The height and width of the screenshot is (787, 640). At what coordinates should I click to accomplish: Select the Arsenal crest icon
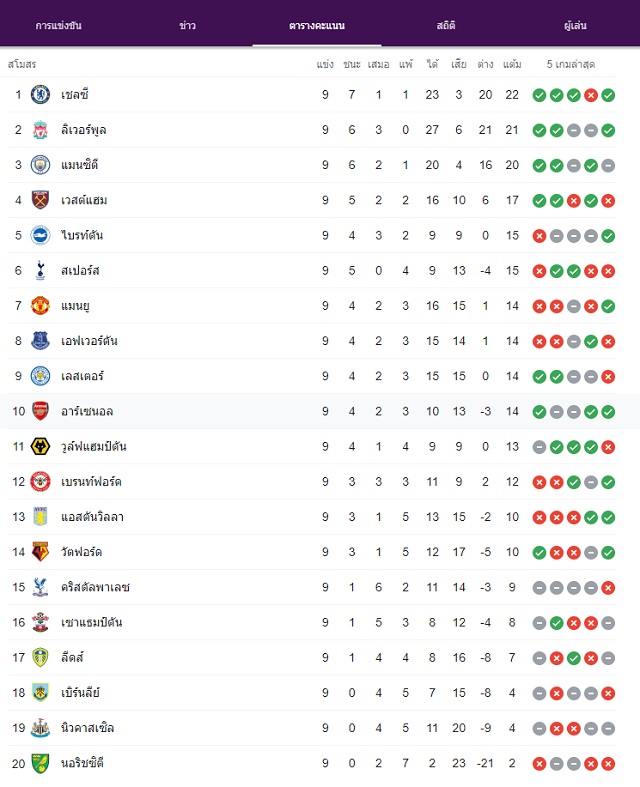[x=40, y=411]
